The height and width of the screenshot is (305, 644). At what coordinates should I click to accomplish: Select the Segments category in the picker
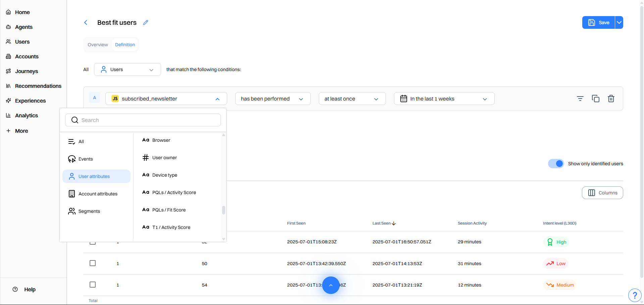[x=96, y=211]
